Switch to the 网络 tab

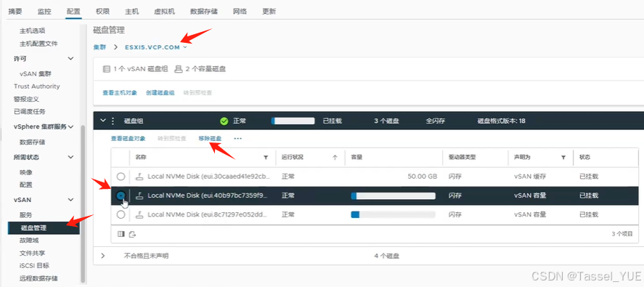[x=240, y=12]
